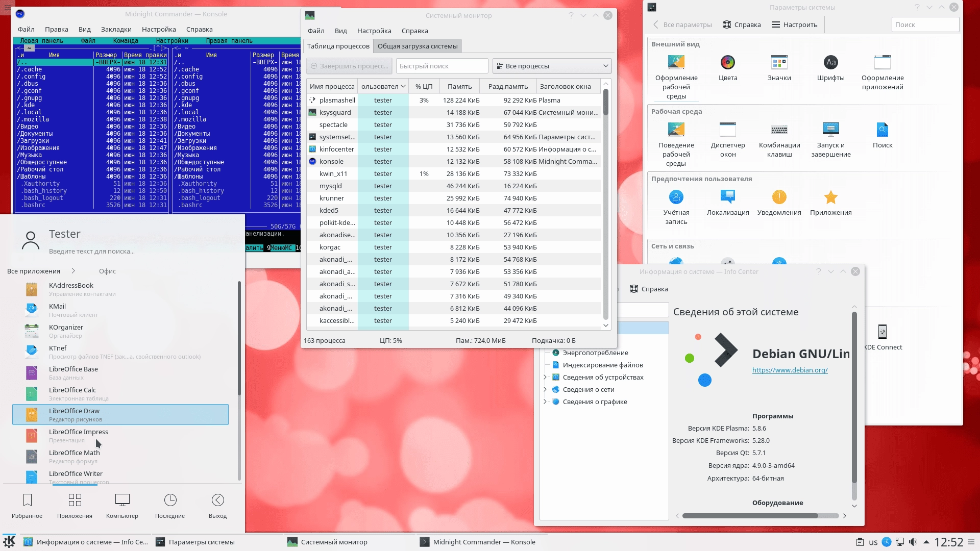This screenshot has width=980, height=551.
Task: Switch to Общая загрузка системы tab
Action: pos(418,46)
